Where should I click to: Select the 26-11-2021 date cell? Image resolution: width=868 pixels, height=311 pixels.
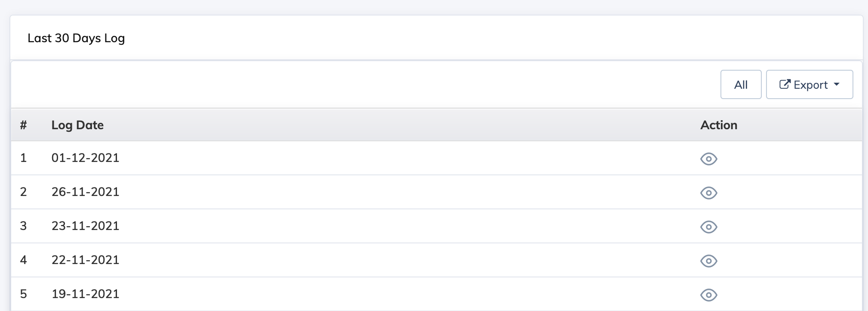coord(85,192)
